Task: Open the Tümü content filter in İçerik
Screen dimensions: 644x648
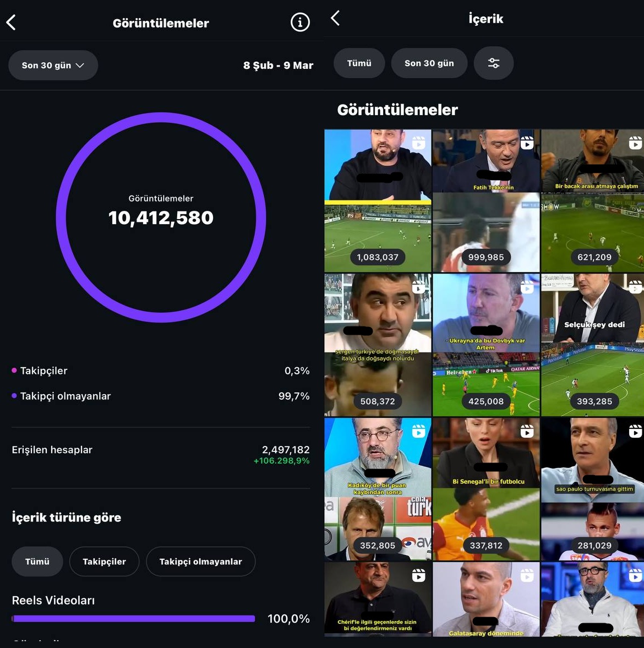Action: (359, 63)
